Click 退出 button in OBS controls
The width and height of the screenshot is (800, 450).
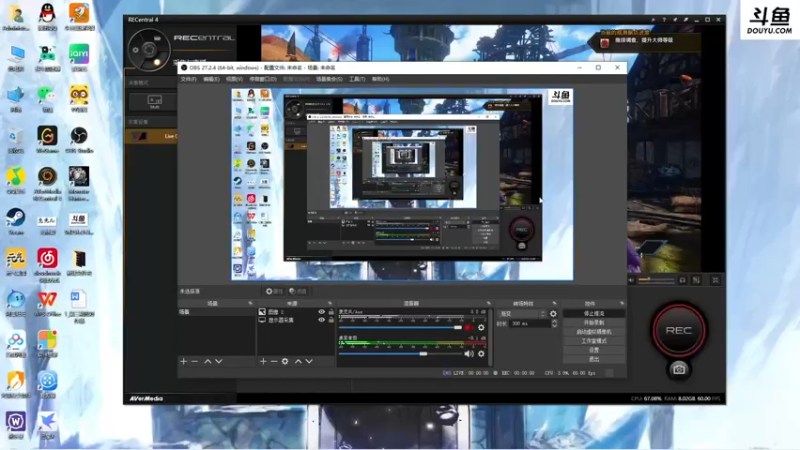pyautogui.click(x=594, y=359)
